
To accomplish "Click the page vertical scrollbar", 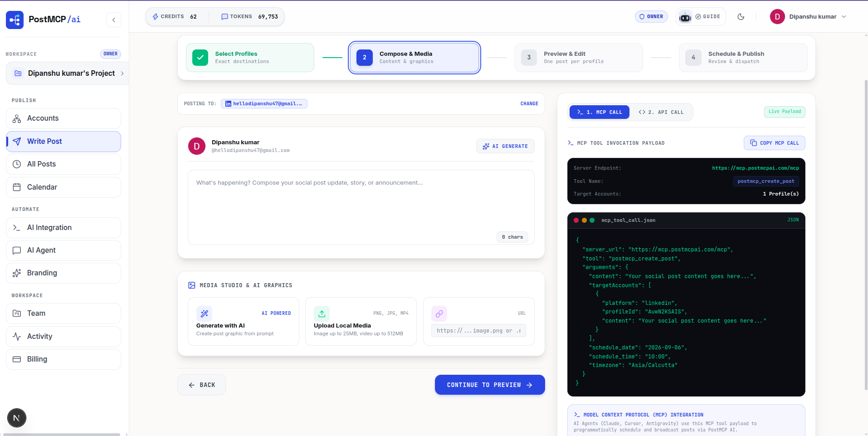I will click(866, 236).
